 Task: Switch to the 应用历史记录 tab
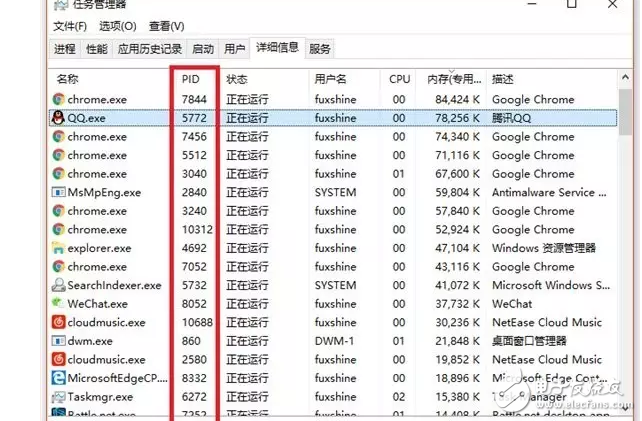[x=149, y=49]
